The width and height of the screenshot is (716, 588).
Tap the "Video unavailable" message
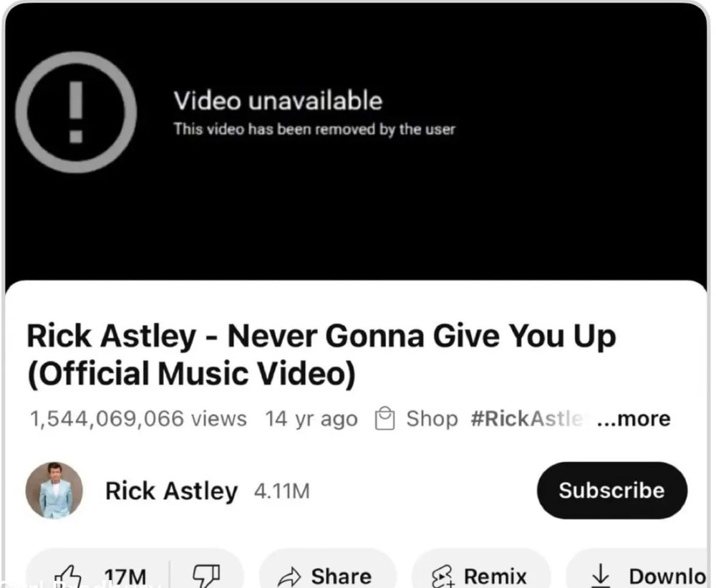click(278, 100)
